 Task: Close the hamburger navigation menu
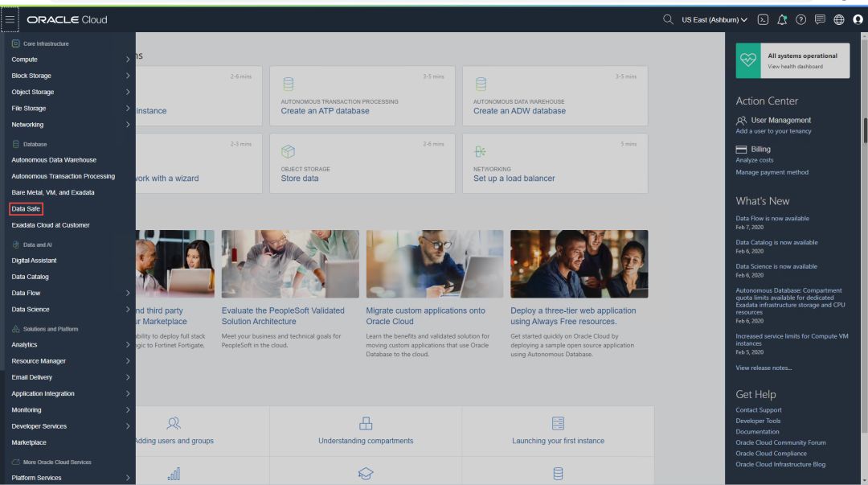(x=10, y=19)
